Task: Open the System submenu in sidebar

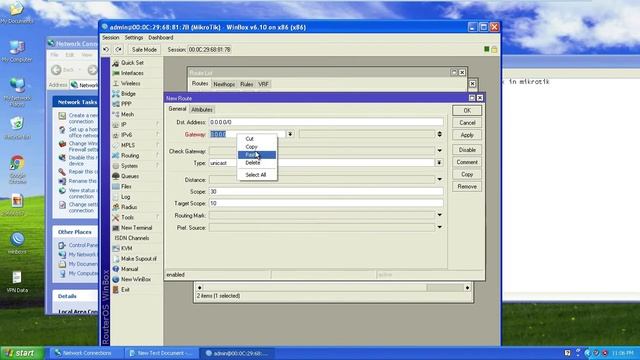Action: click(129, 166)
